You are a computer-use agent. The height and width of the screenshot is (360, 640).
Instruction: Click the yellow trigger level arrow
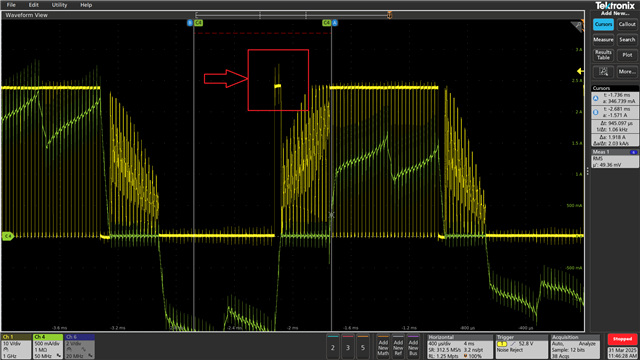point(580,71)
